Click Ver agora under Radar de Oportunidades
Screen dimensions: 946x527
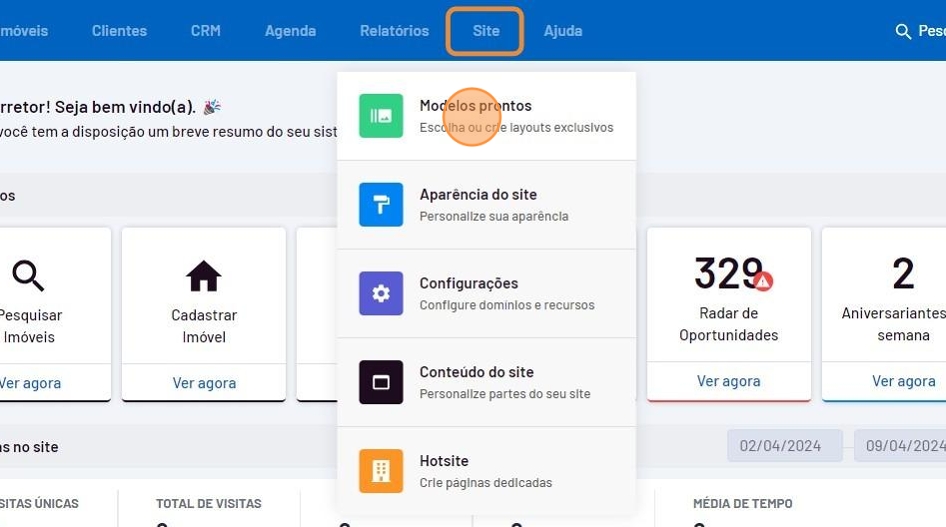pos(728,381)
